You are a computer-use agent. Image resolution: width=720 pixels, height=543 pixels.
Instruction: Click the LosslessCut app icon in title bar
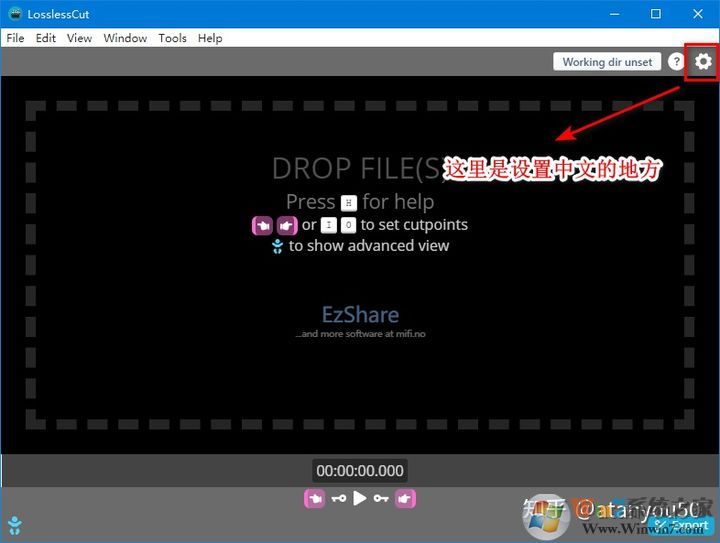click(14, 14)
